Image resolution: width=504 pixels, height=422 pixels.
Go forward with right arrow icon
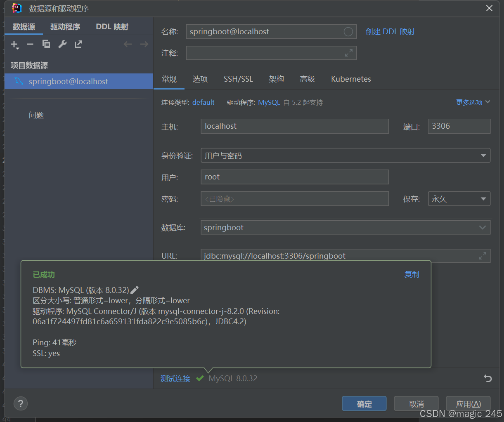tap(144, 44)
